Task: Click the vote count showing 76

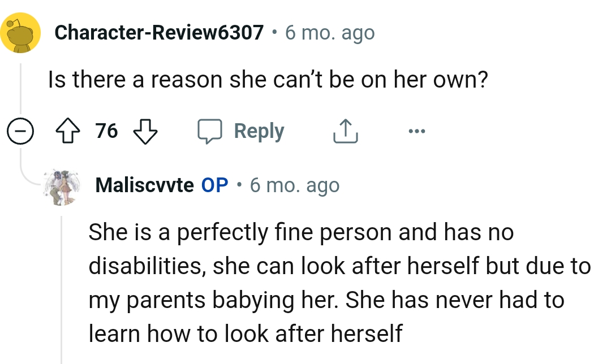Action: (x=107, y=131)
